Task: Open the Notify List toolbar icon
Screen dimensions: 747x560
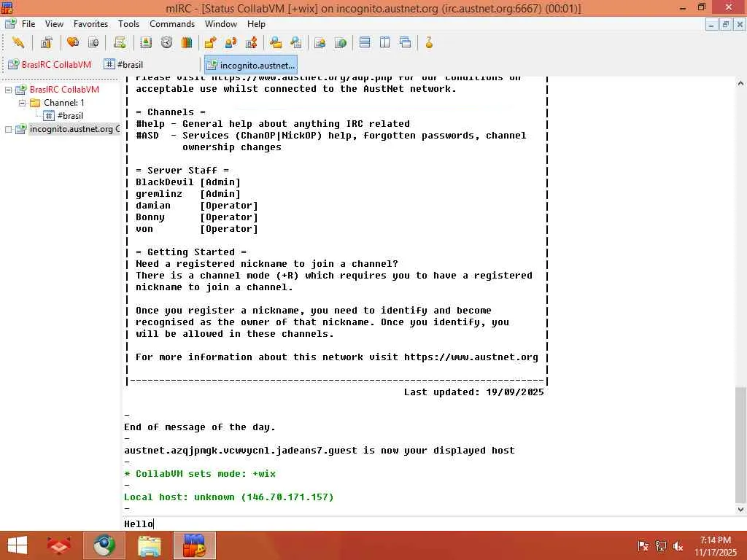Action: pos(320,43)
